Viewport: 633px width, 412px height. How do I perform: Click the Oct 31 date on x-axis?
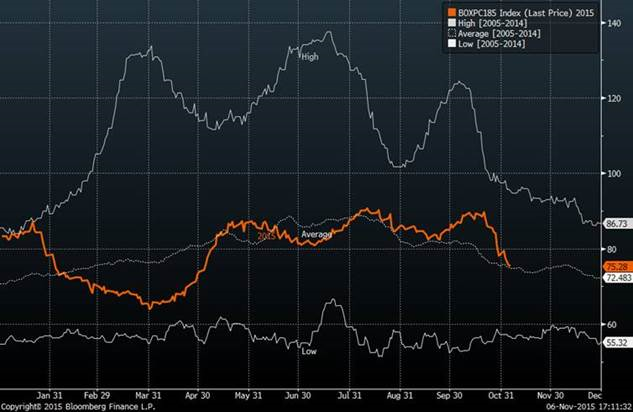point(502,395)
